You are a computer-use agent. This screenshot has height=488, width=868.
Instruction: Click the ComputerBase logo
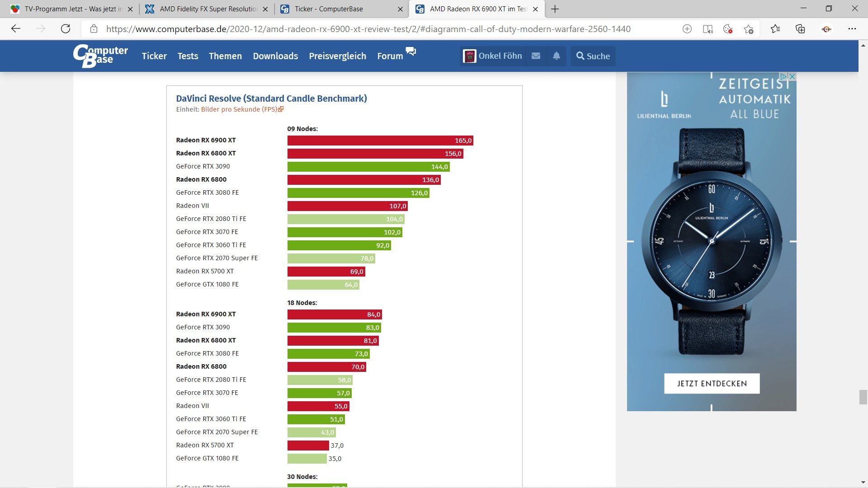click(x=100, y=56)
